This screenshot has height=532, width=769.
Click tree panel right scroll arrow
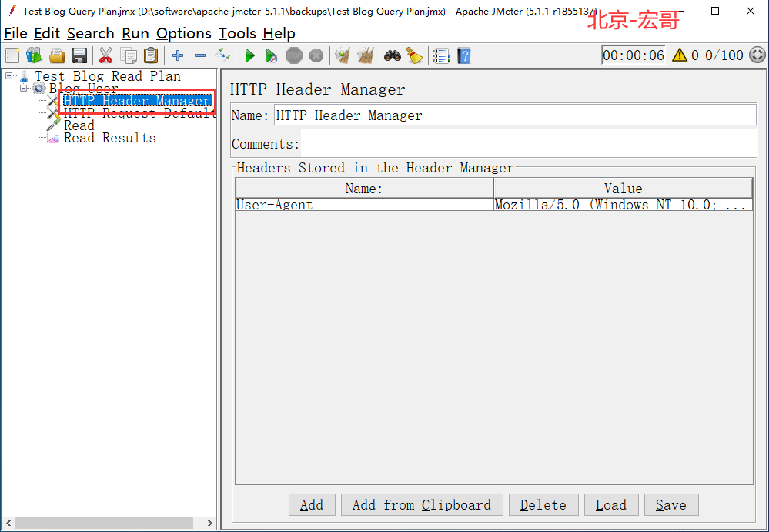pos(210,524)
